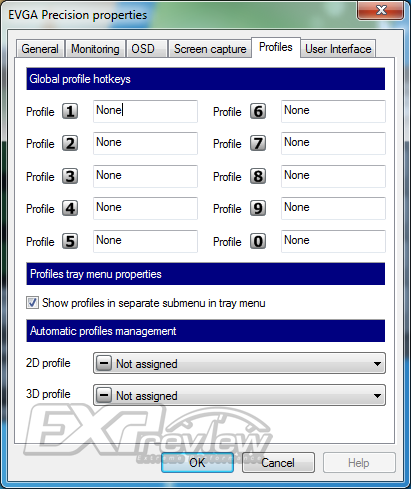Click the Profile 3 number key icon

[70, 176]
